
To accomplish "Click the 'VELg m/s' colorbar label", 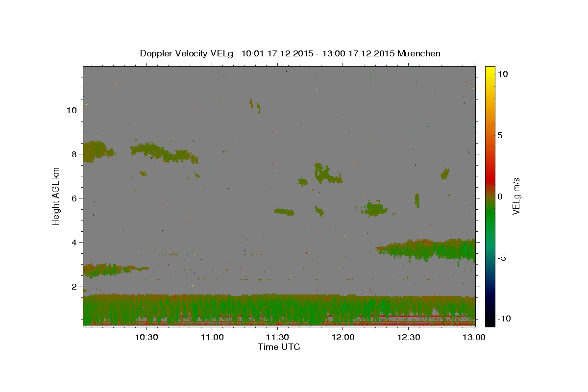I will (516, 196).
